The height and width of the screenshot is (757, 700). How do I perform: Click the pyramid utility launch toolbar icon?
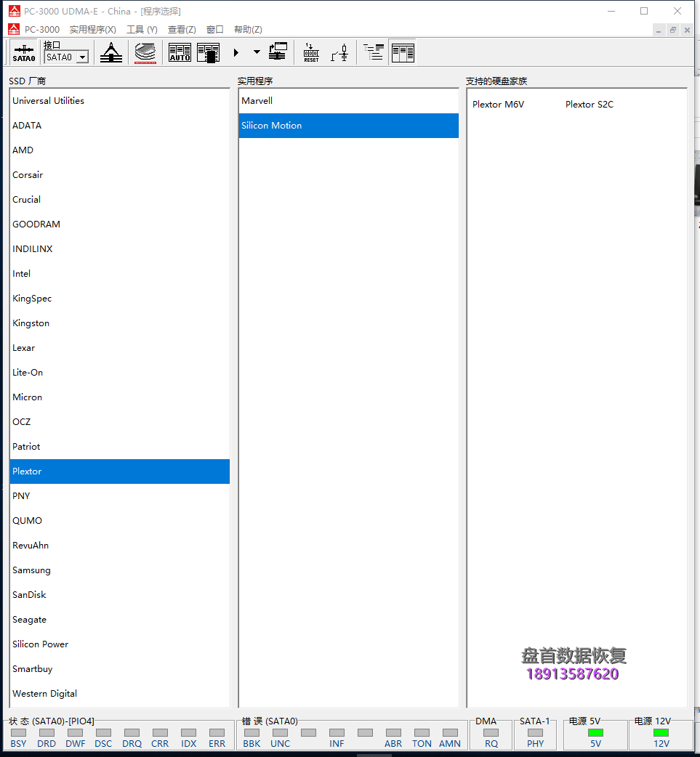coord(111,52)
